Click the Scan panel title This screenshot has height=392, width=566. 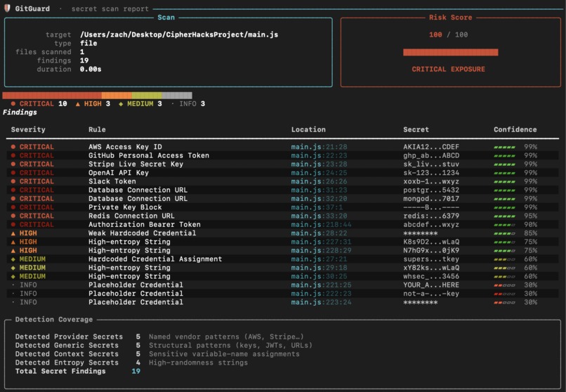click(166, 18)
